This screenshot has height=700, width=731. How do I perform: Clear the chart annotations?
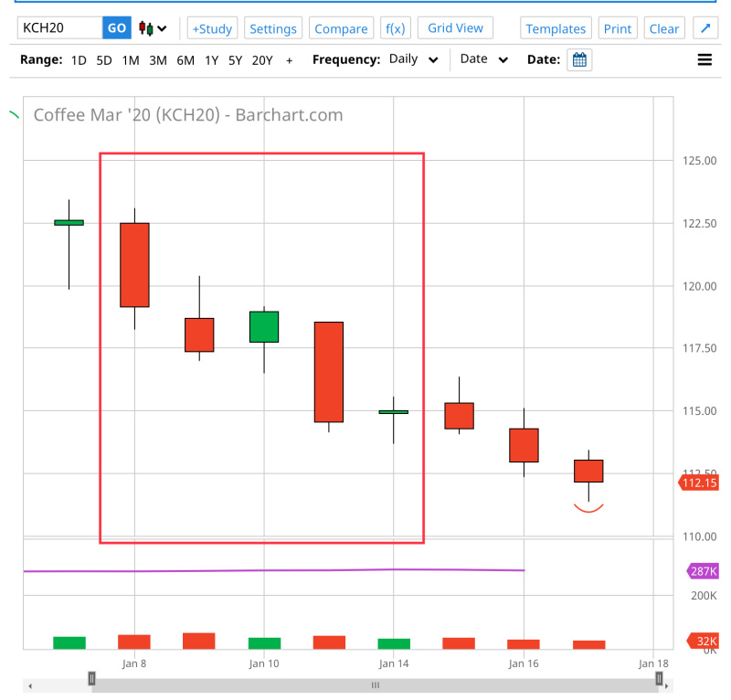click(664, 28)
